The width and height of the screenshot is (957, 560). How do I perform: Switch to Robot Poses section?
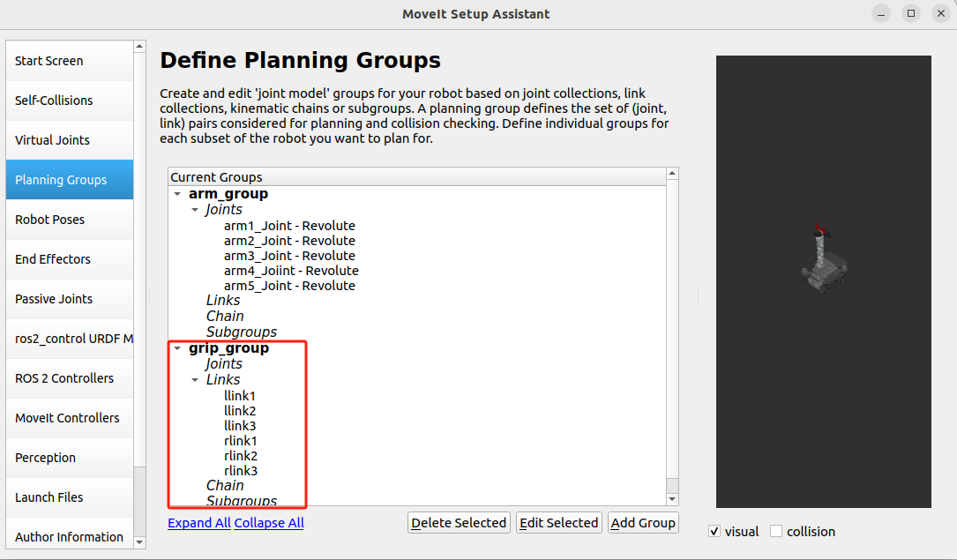pyautogui.click(x=70, y=220)
